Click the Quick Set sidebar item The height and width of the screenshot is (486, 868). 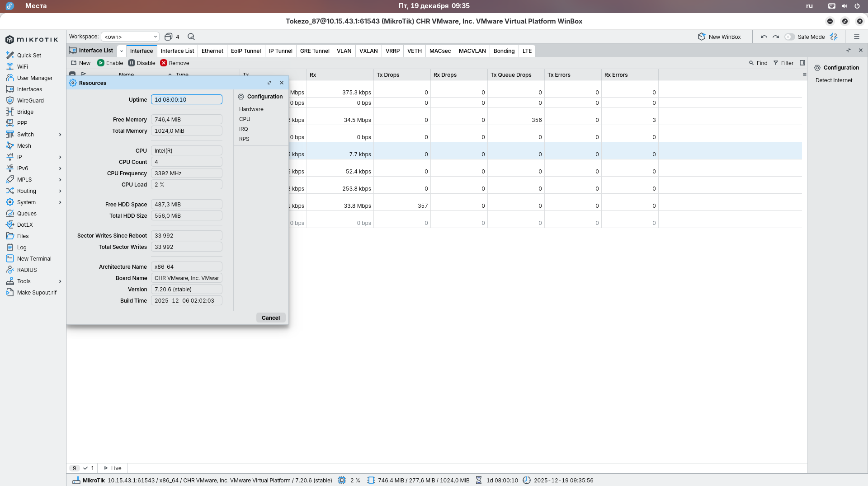(29, 55)
